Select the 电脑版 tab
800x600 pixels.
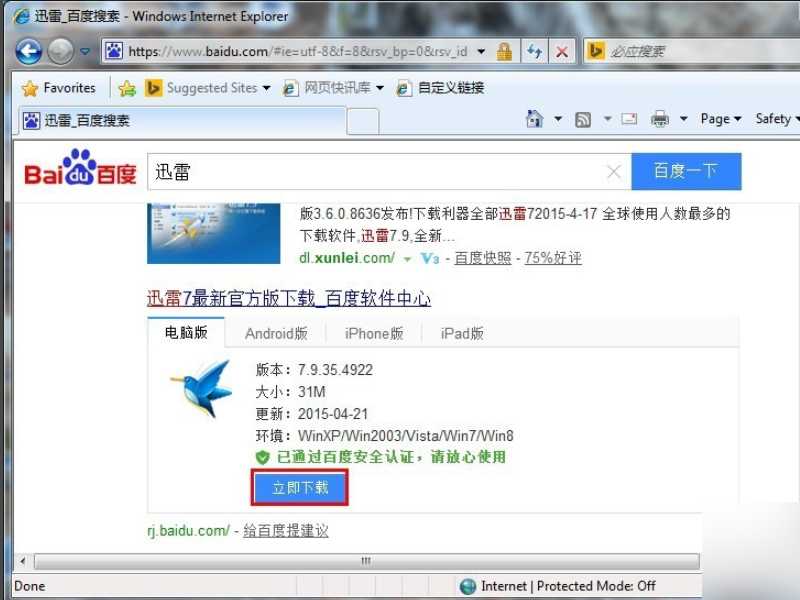click(186, 333)
